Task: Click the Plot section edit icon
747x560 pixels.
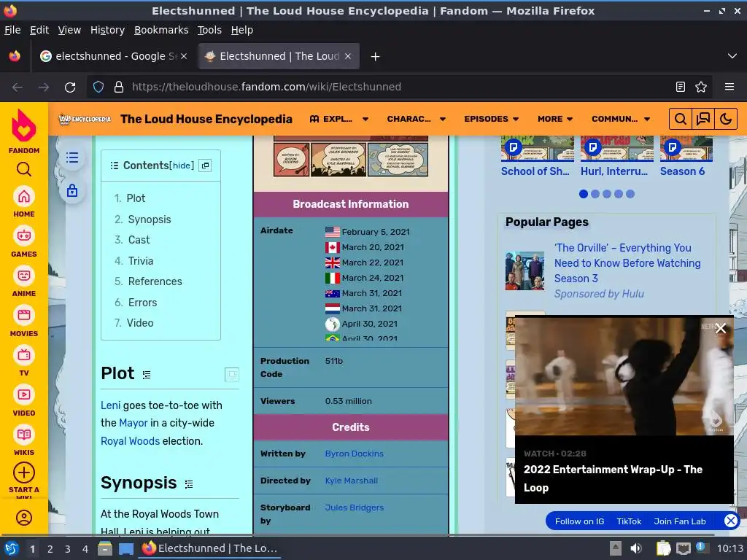Action: (x=231, y=375)
